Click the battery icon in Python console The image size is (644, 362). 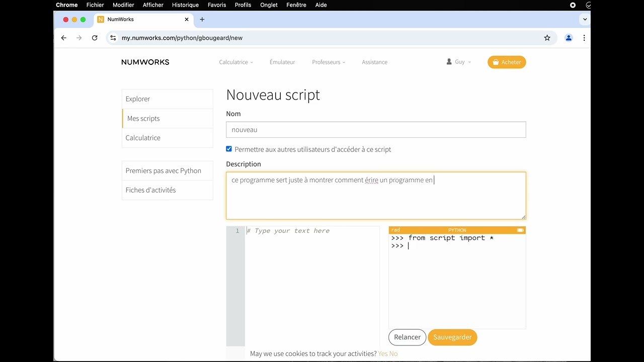click(520, 230)
